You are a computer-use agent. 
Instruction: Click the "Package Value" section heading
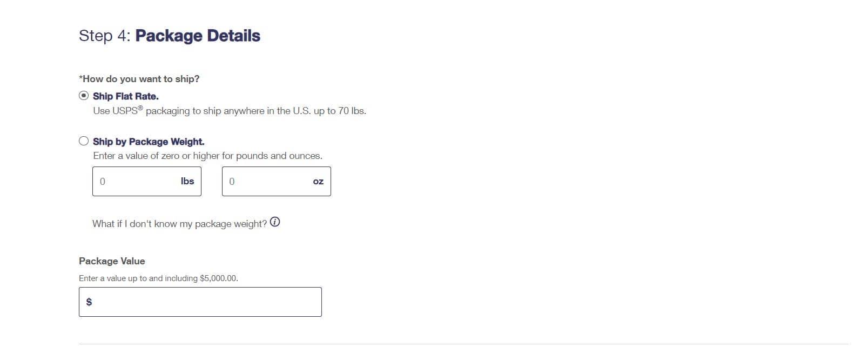112,261
